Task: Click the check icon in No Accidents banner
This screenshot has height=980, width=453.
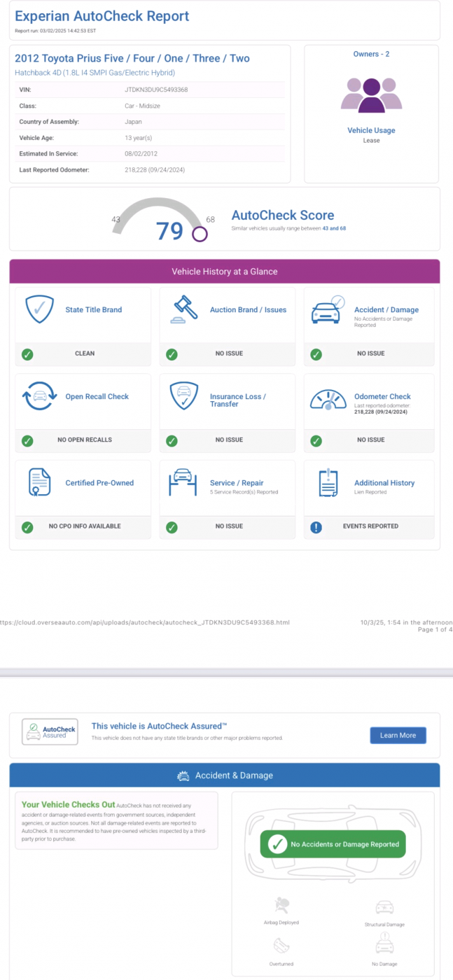Action: (277, 844)
